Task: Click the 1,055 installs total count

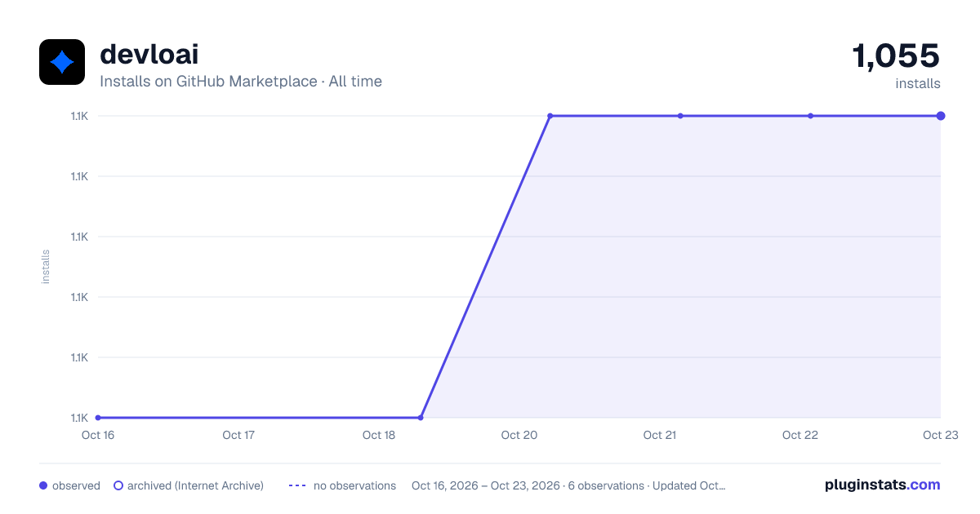Action: (896, 55)
